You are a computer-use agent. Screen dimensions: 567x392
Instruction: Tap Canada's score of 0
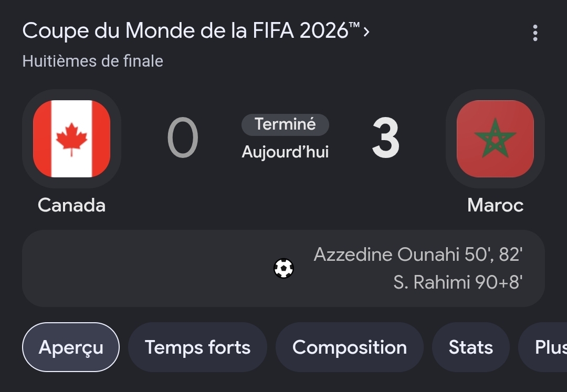pyautogui.click(x=183, y=137)
